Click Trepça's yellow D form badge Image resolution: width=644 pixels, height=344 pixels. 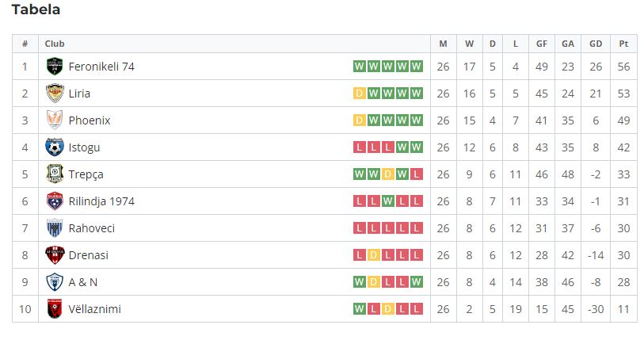click(x=387, y=174)
